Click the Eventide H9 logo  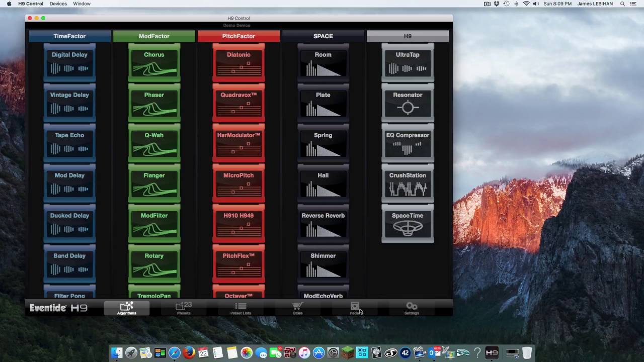(x=58, y=308)
